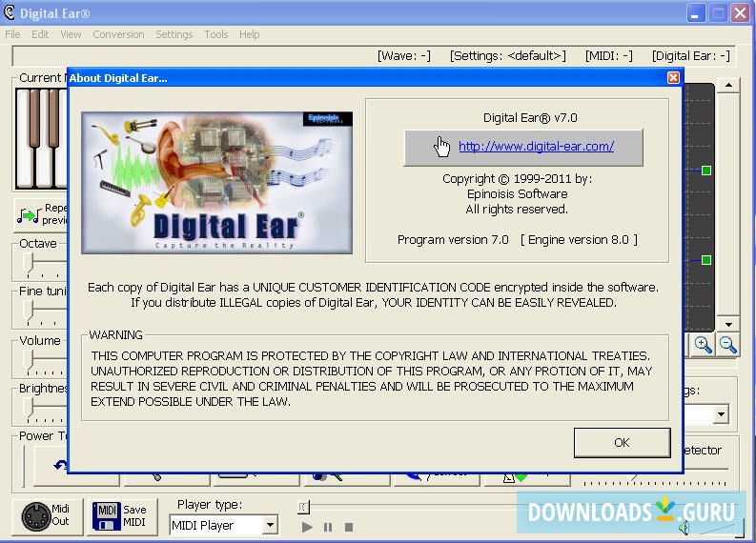This screenshot has height=543, width=756.
Task: Click the '[Wave: -]' status text
Action: coord(404,56)
